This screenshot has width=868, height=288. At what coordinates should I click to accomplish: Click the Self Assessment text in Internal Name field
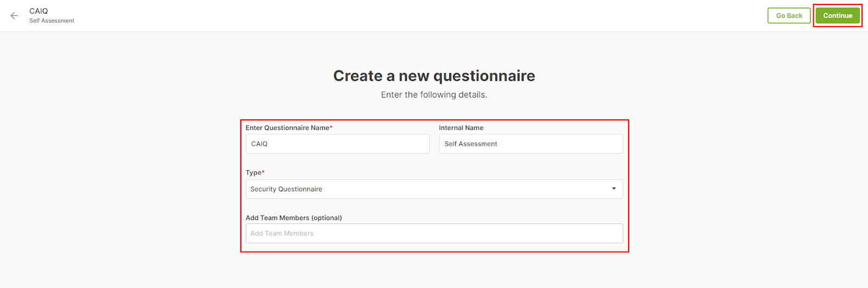471,144
